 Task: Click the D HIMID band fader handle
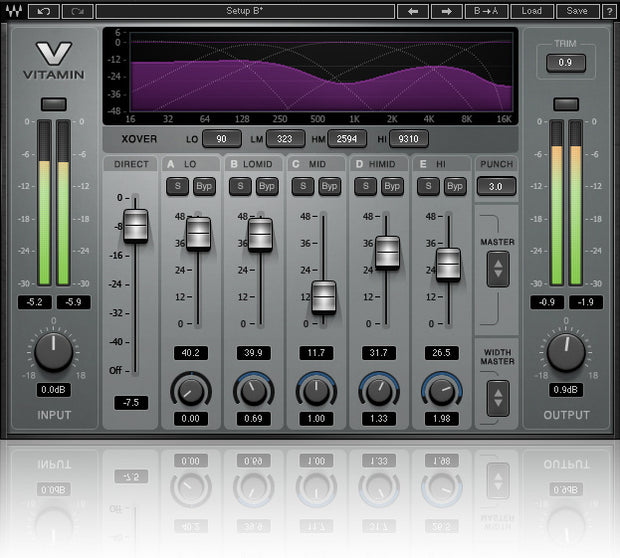click(x=388, y=253)
